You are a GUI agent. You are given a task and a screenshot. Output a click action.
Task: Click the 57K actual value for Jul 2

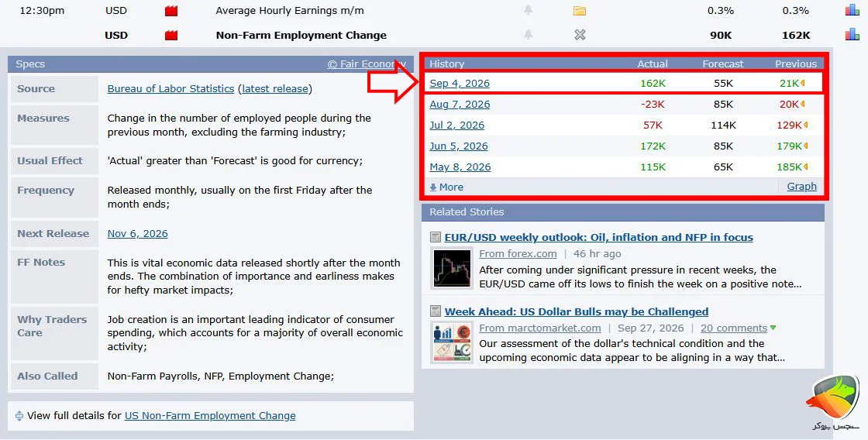(653, 125)
